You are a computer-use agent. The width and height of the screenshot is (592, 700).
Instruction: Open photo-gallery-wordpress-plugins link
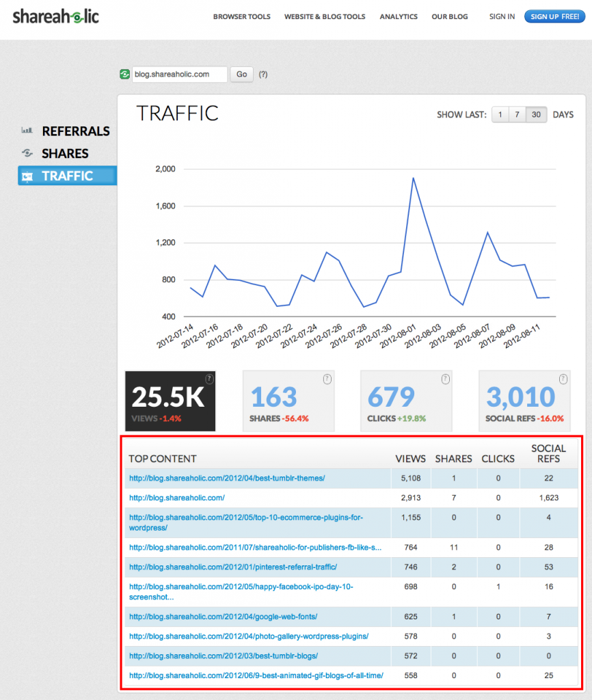click(x=249, y=636)
